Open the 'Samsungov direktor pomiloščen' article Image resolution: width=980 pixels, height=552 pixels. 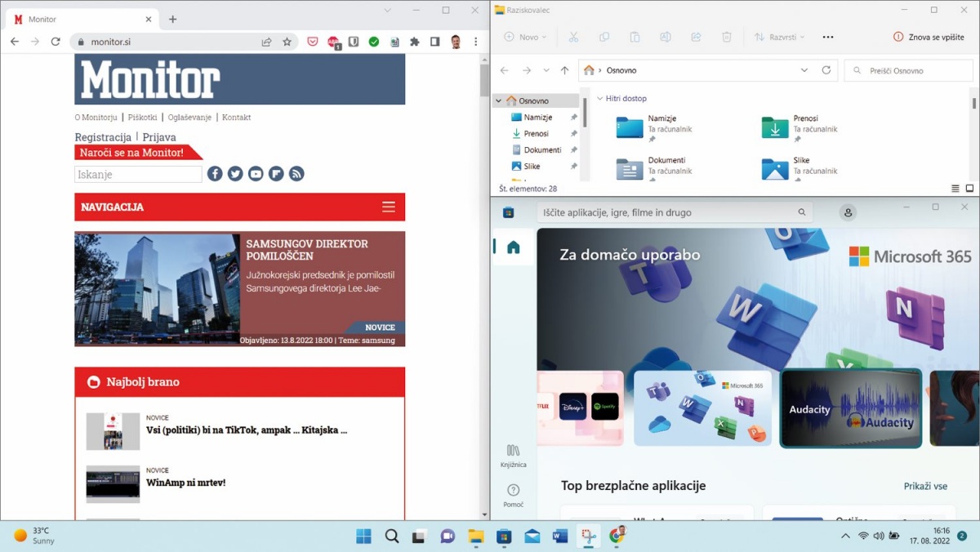pos(307,249)
